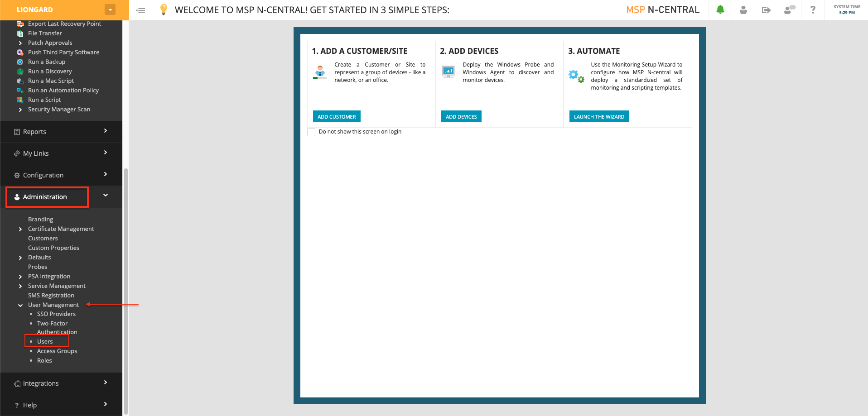Expand PSA Integration tree arrow
Viewport: 868px width, 416px height.
tap(20, 277)
